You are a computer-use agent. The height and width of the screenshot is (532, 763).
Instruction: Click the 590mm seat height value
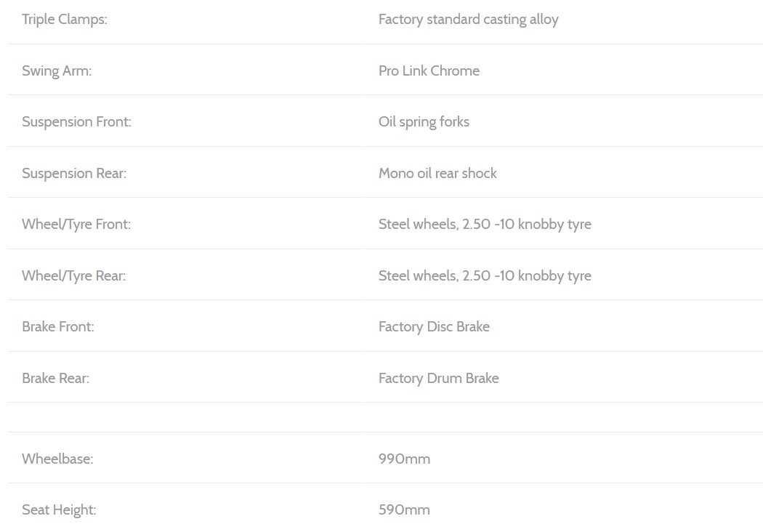[404, 510]
